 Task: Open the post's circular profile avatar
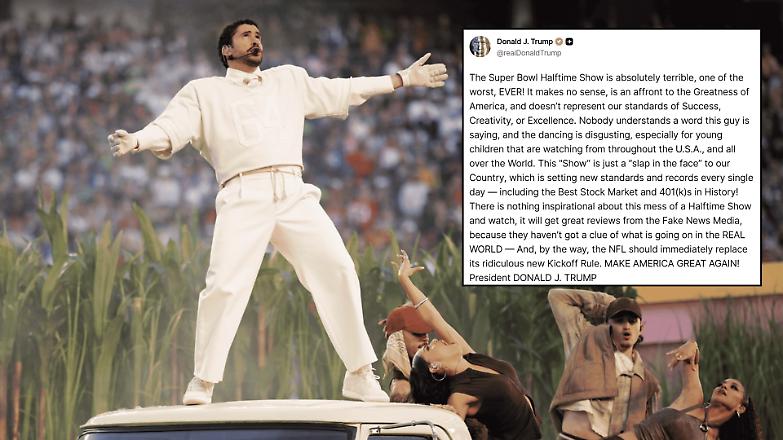point(480,46)
